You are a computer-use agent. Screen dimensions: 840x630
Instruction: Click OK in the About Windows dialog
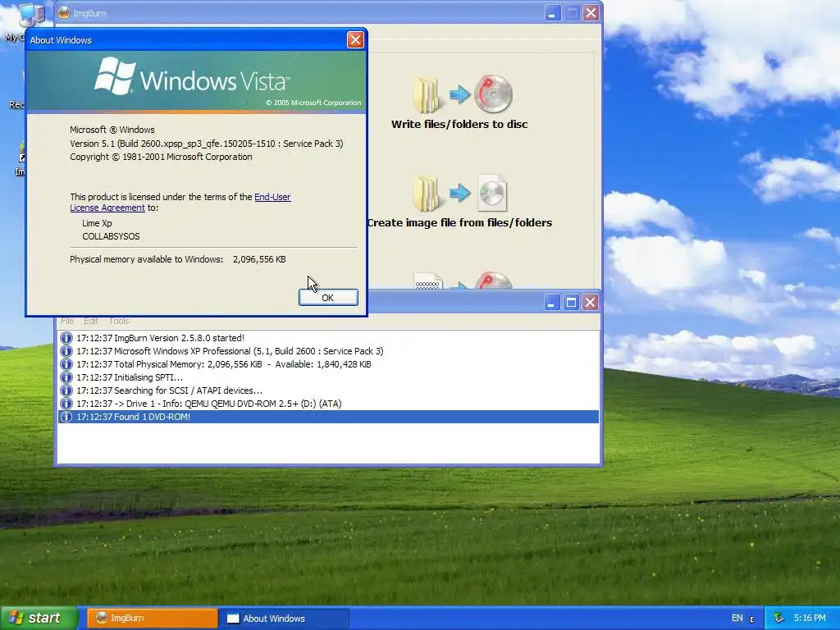pyautogui.click(x=328, y=297)
